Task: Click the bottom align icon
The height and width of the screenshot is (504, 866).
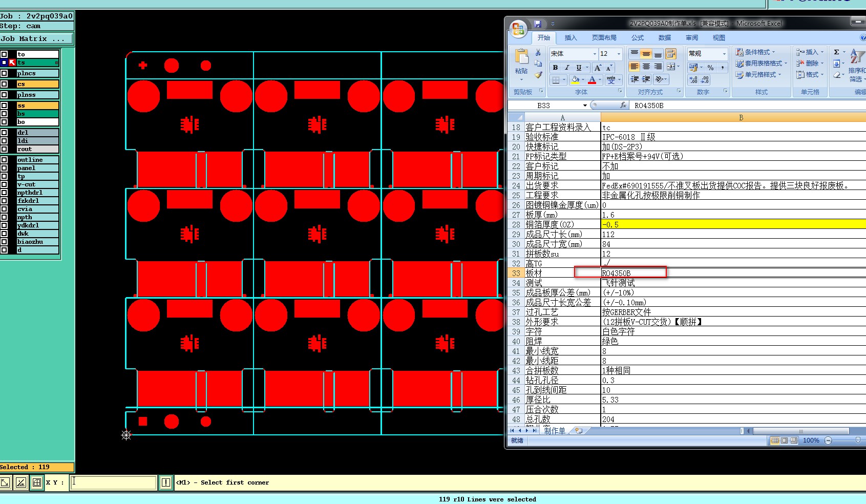Action: [x=658, y=54]
